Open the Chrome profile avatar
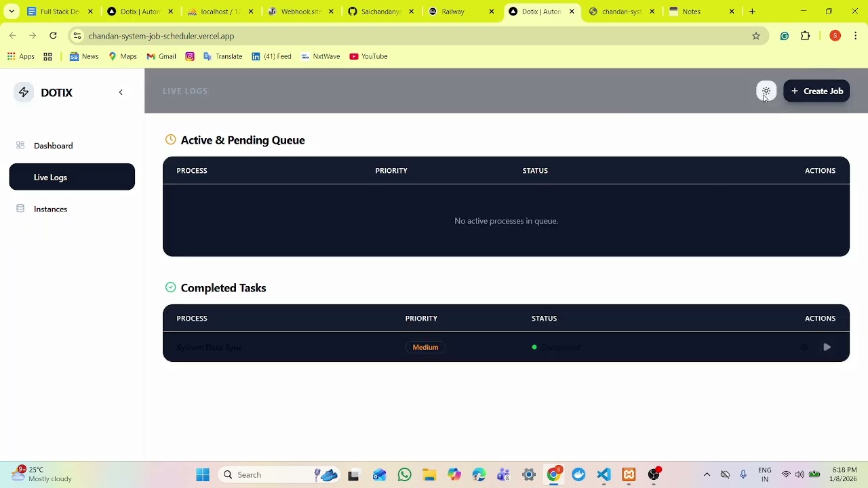 point(835,36)
